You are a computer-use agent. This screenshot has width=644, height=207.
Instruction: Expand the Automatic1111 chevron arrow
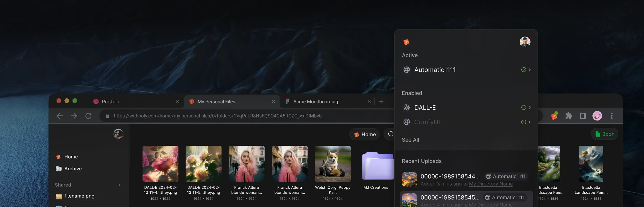tap(529, 70)
